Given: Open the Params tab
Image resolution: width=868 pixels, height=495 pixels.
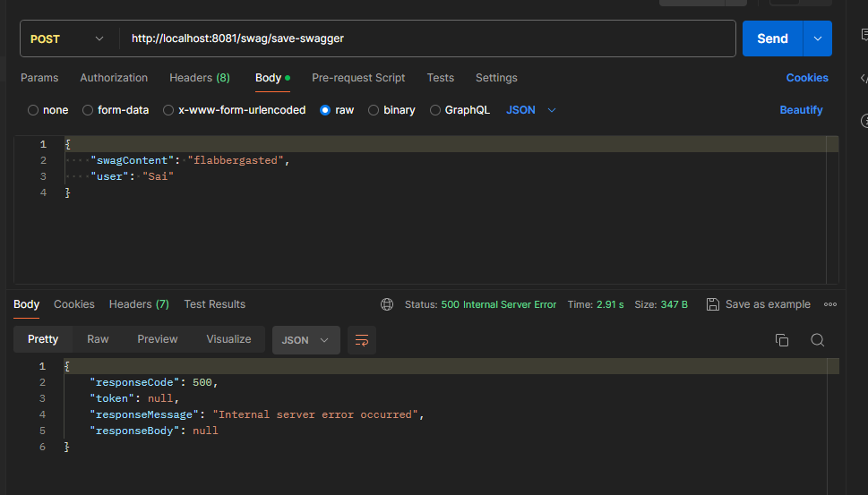Looking at the screenshot, I should [x=39, y=78].
